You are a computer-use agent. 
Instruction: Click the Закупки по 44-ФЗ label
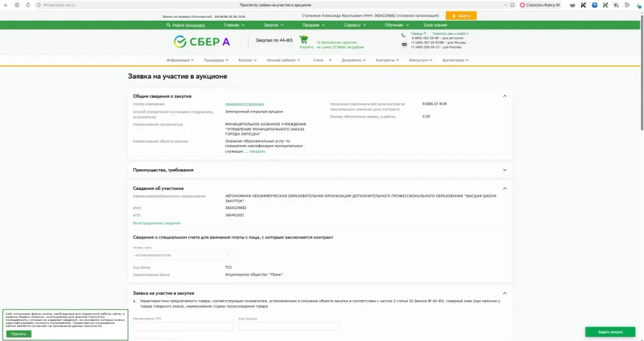(274, 41)
